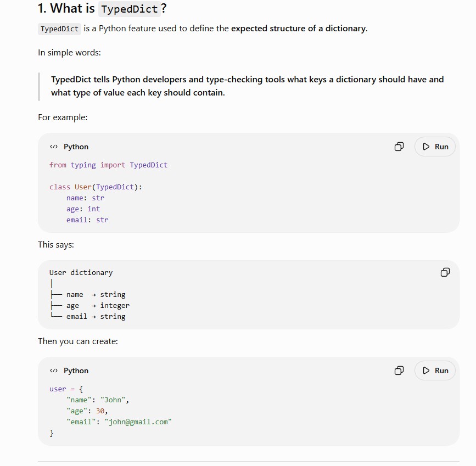Image resolution: width=476 pixels, height=466 pixels.
Task: Click the "from typing import TypedDict" line
Action: (x=108, y=165)
